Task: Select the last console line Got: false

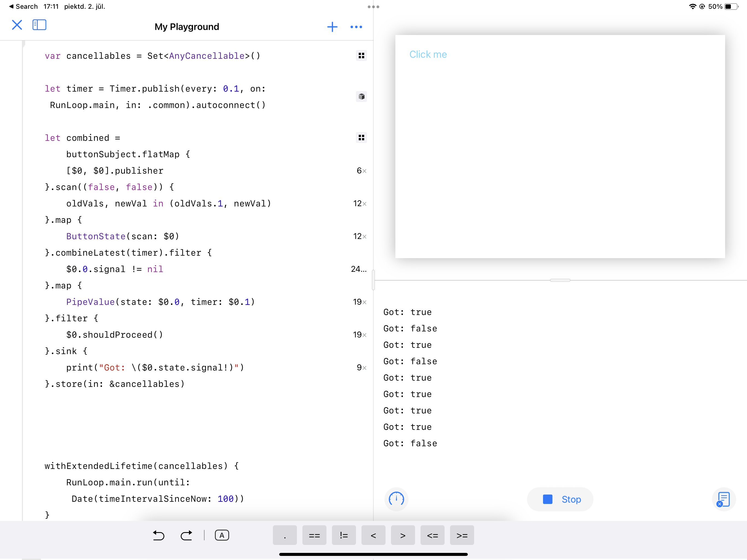Action: [410, 444]
